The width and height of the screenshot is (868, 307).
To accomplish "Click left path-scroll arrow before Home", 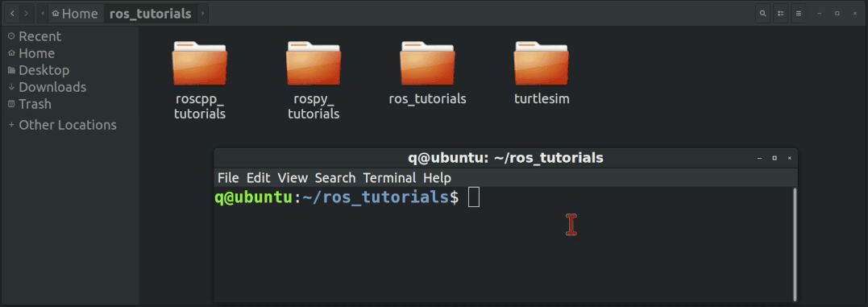I will (x=43, y=13).
